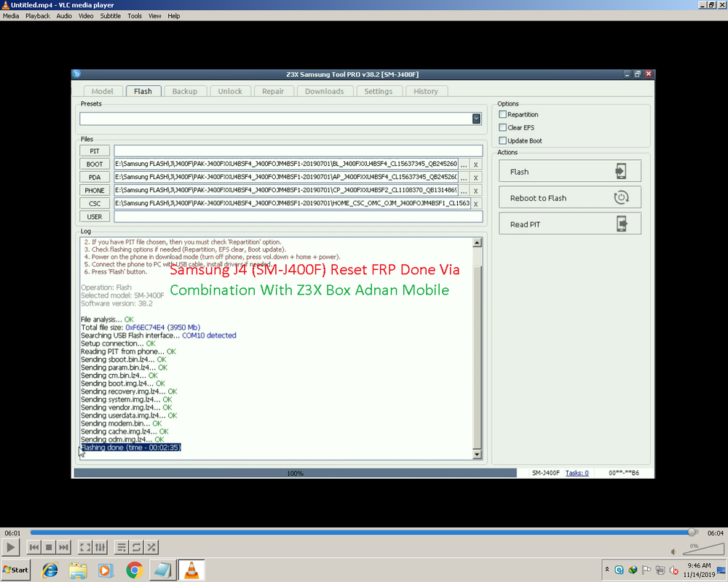728x582 pixels.
Task: Toggle the VLC playlist view
Action: pyautogui.click(x=121, y=548)
